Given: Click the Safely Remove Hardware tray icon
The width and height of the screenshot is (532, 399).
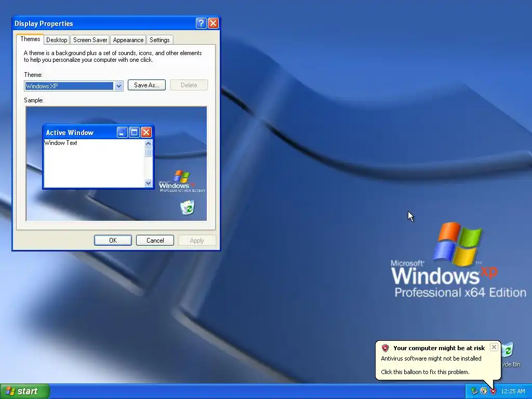Looking at the screenshot, I should (x=474, y=391).
